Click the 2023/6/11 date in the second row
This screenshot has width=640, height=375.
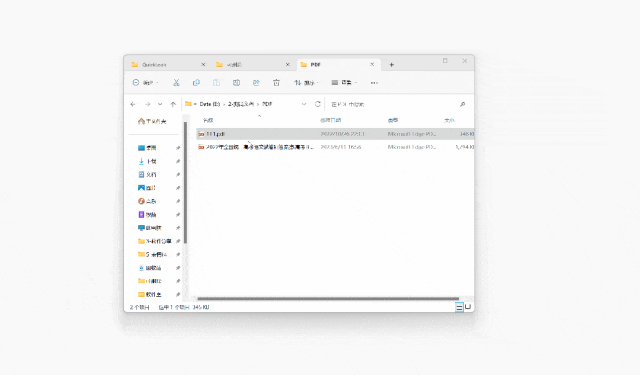[x=341, y=147]
